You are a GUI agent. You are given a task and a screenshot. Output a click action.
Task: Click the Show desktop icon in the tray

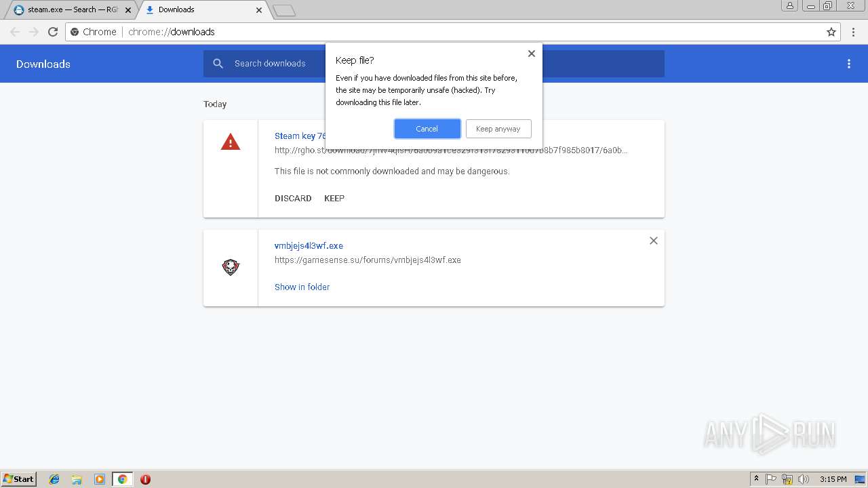(x=860, y=479)
